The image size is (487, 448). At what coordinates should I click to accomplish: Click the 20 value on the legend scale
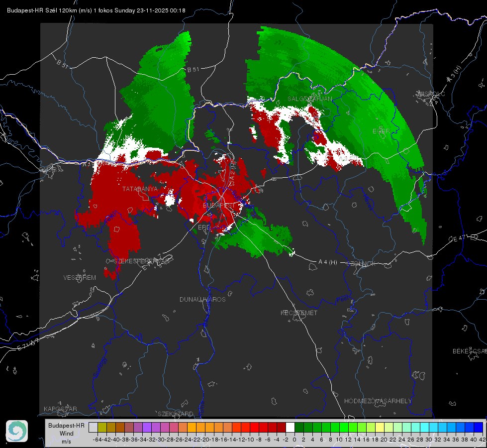[x=384, y=440]
